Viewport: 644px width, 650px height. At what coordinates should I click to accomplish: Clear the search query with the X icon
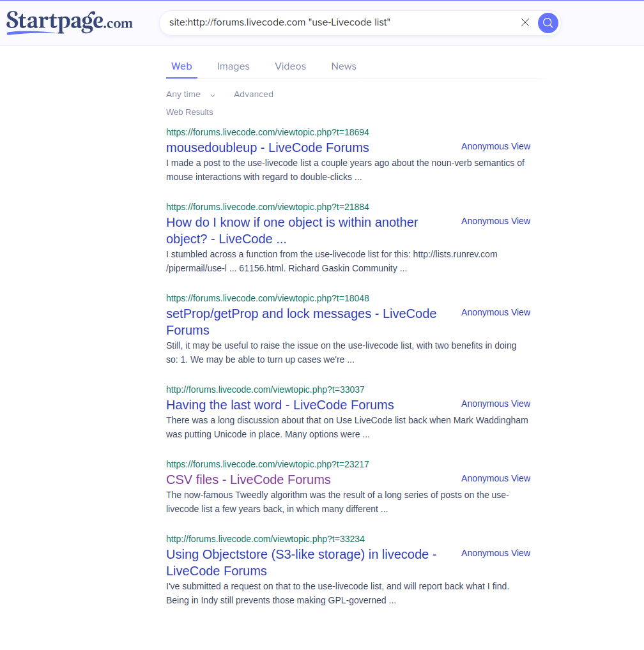pos(525,22)
